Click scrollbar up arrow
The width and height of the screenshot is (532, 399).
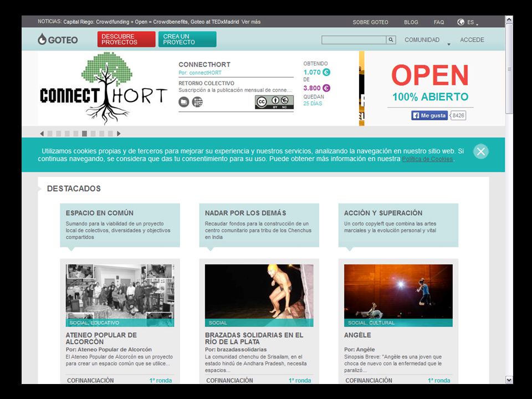tap(509, 20)
